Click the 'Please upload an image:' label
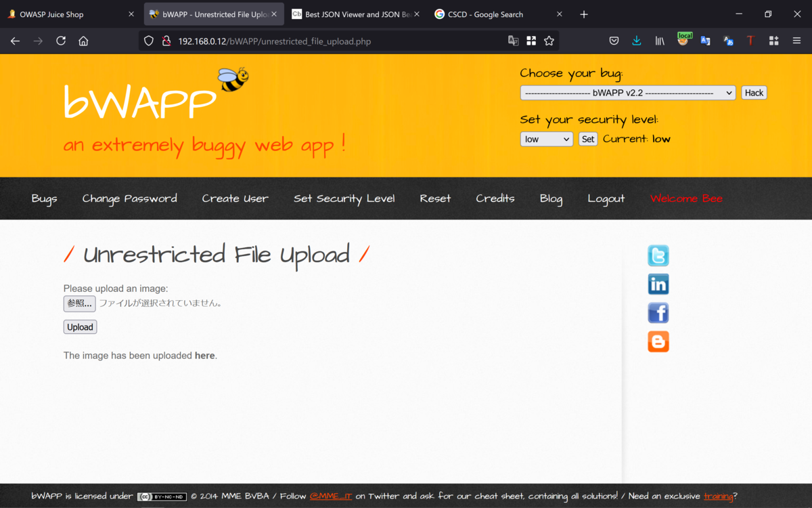Viewport: 812px width, 508px height. (x=116, y=289)
